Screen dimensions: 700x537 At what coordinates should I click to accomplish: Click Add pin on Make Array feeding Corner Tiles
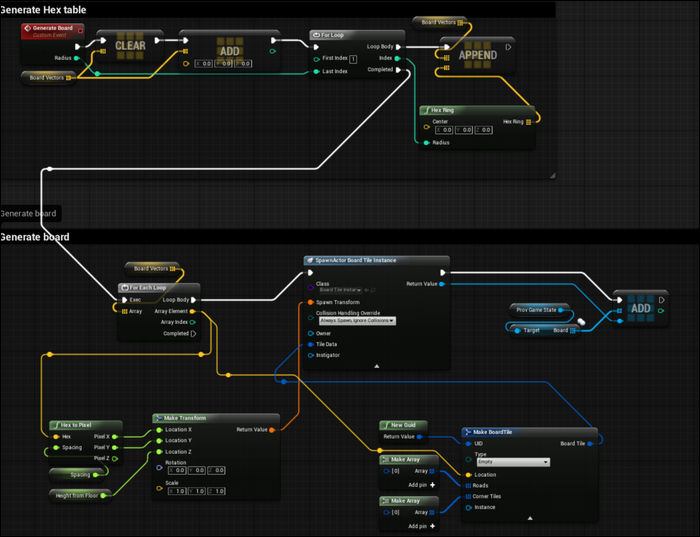click(422, 526)
